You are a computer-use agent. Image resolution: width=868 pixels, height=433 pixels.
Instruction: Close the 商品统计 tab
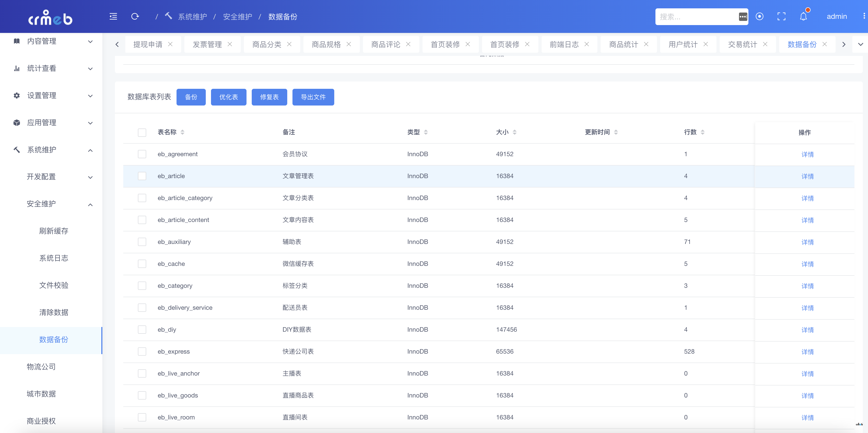point(646,44)
